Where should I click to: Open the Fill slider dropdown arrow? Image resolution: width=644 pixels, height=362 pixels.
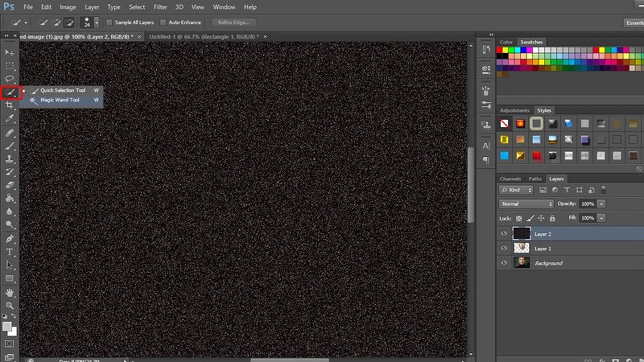tap(602, 218)
